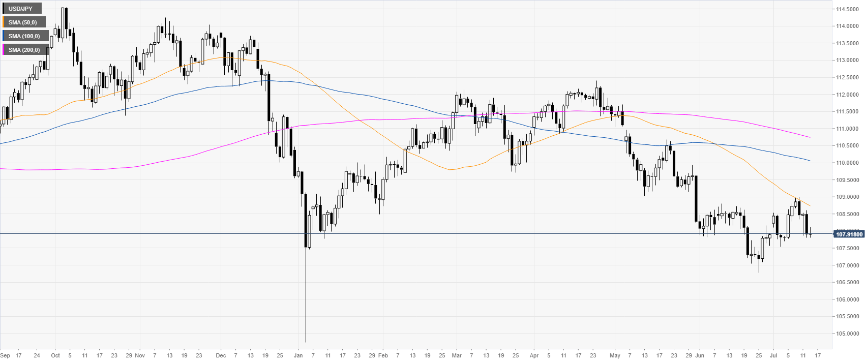The image size is (868, 362).
Task: Click the blue SMA 100 color swatch
Action: tap(4, 36)
